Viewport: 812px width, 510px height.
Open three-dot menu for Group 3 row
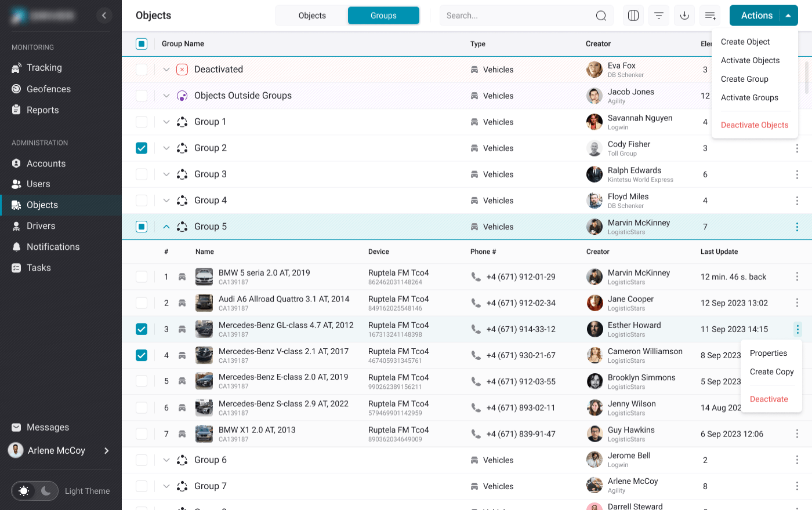[x=797, y=174]
